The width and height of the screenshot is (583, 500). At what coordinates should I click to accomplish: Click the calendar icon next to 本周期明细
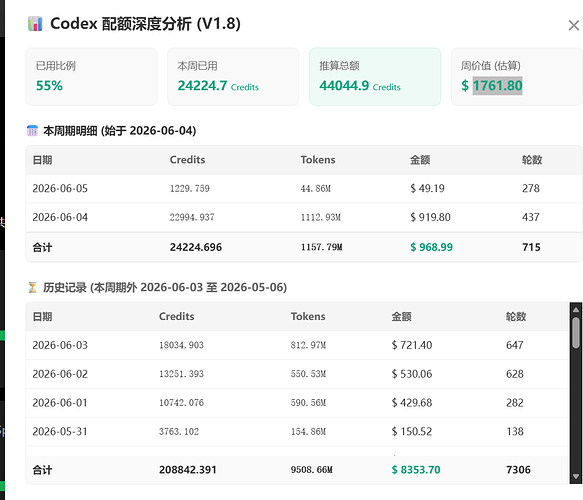(32, 131)
